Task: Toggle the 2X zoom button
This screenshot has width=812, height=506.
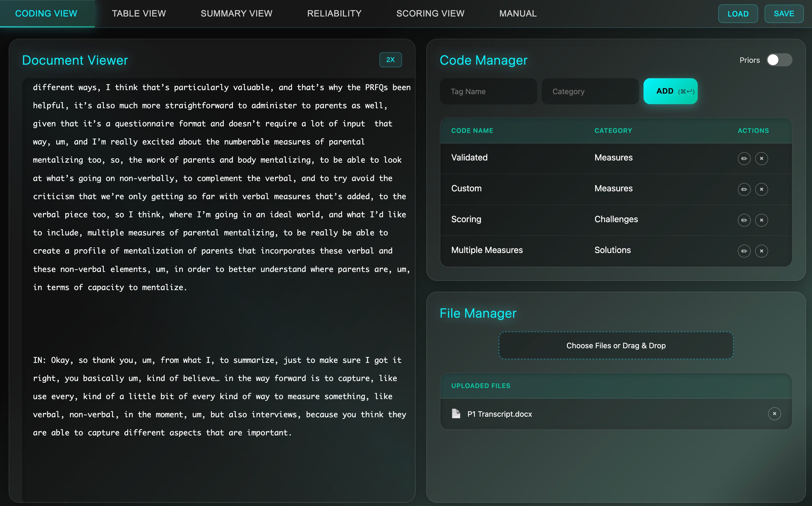Action: click(390, 60)
